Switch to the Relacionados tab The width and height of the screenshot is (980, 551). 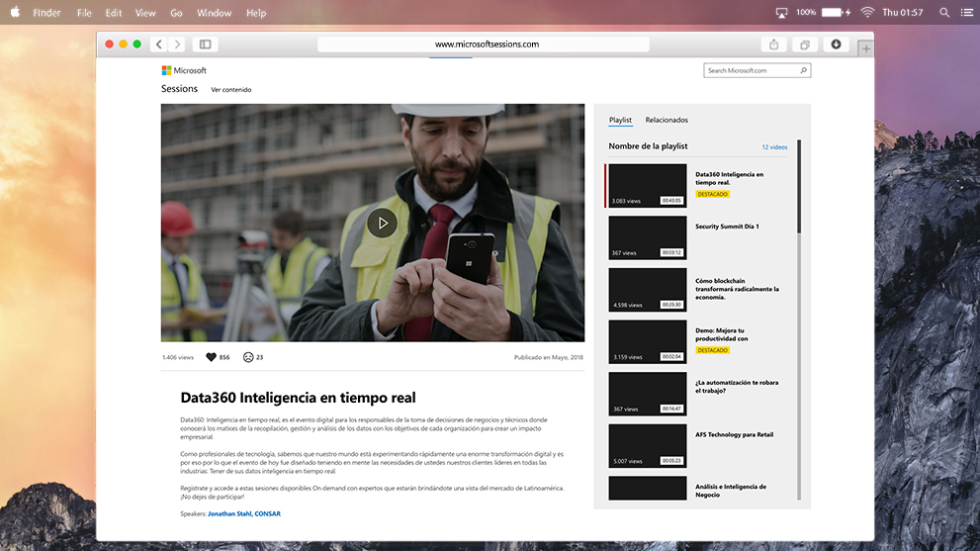[x=667, y=120]
